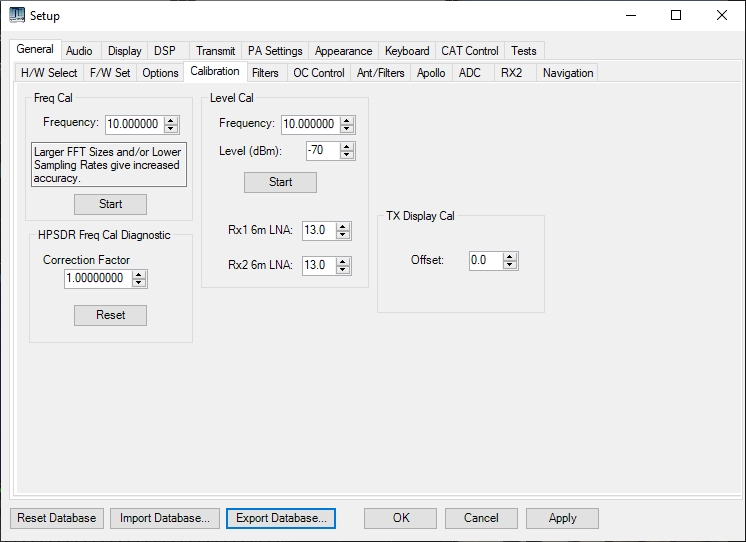The height and width of the screenshot is (542, 746).
Task: Increase the Rx1 6m LNA value
Action: [x=343, y=227]
